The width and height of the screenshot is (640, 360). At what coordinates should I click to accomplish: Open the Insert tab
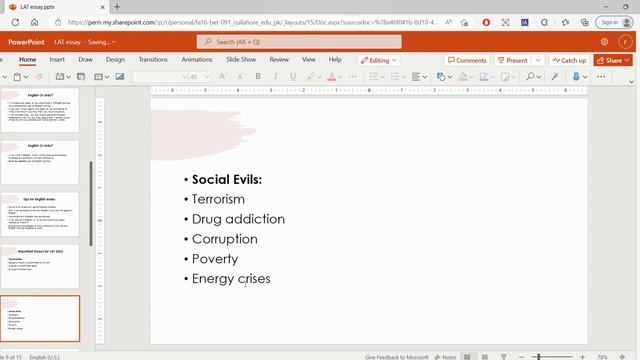pos(57,60)
